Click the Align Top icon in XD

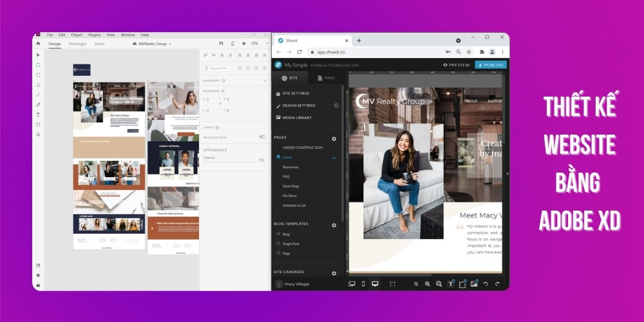coord(206,55)
